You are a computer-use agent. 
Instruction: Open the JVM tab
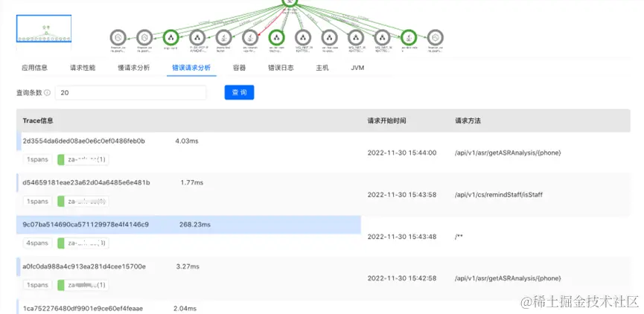(358, 68)
